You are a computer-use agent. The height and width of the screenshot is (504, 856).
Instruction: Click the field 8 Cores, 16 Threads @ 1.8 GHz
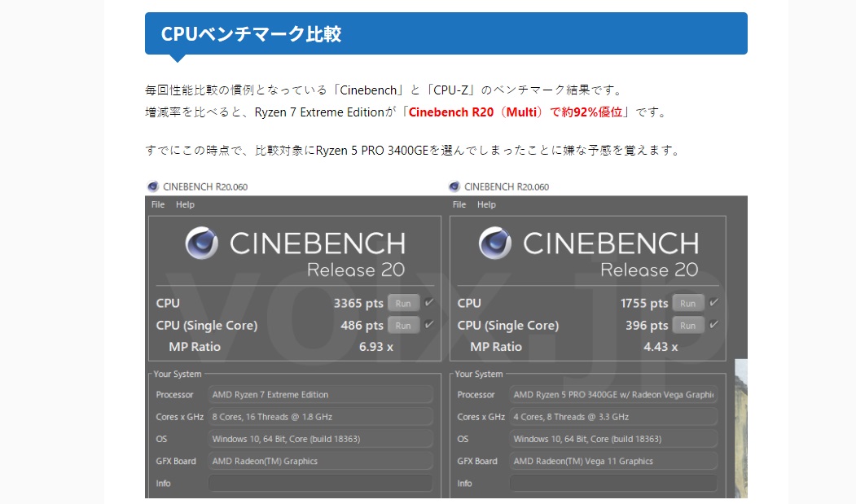pyautogui.click(x=320, y=417)
